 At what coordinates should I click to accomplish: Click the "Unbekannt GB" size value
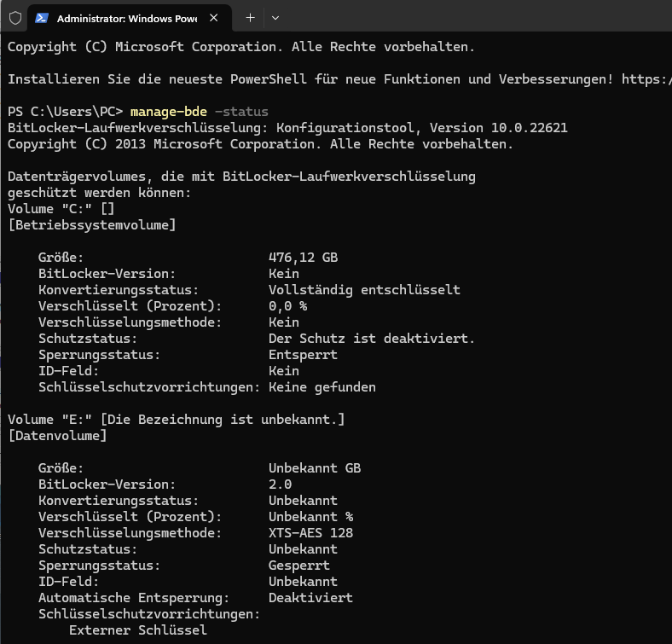point(315,468)
